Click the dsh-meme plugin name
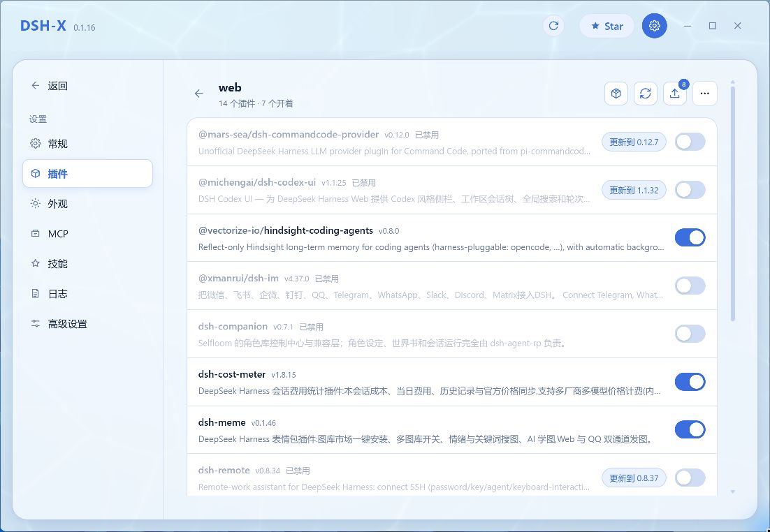 click(x=222, y=422)
